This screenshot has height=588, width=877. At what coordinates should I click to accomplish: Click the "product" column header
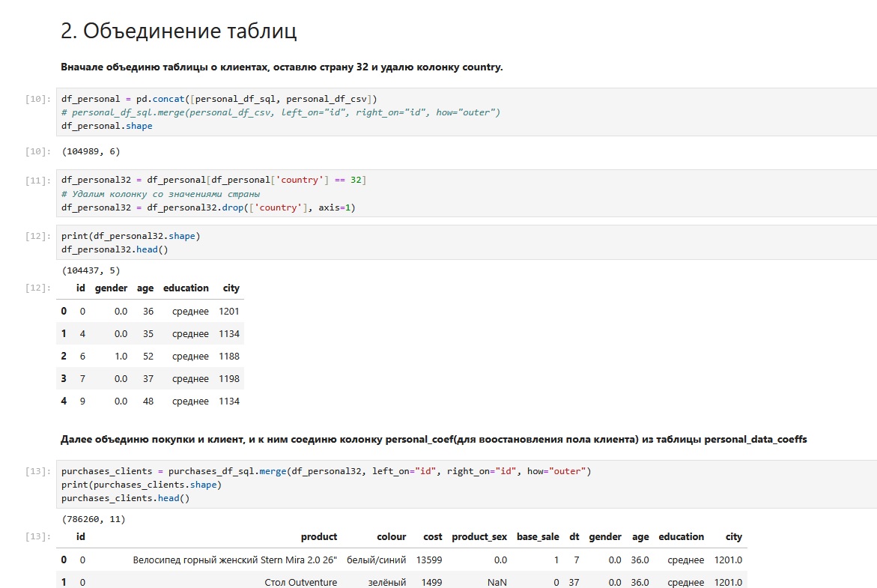click(x=319, y=536)
